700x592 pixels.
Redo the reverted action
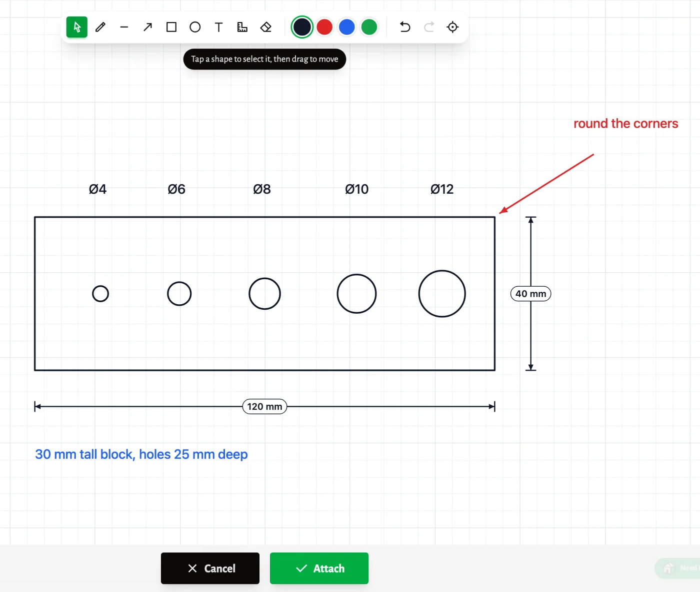click(429, 27)
